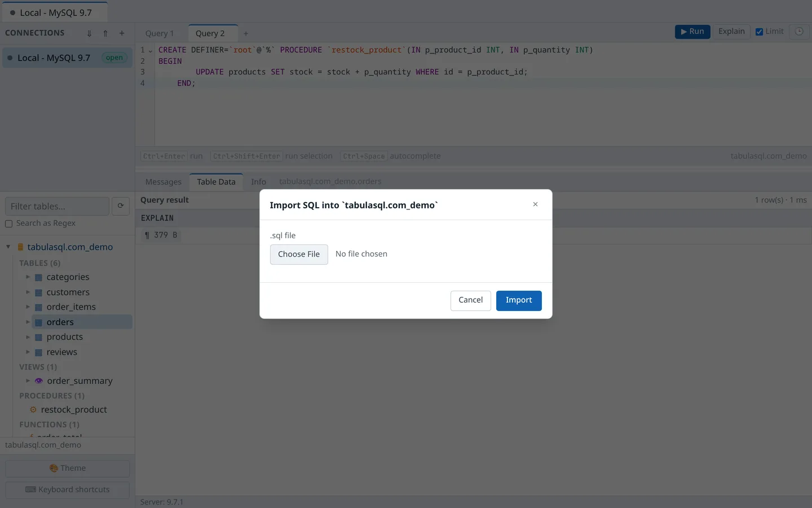Image resolution: width=812 pixels, height=508 pixels.
Task: Open the categories table
Action: [x=68, y=277]
